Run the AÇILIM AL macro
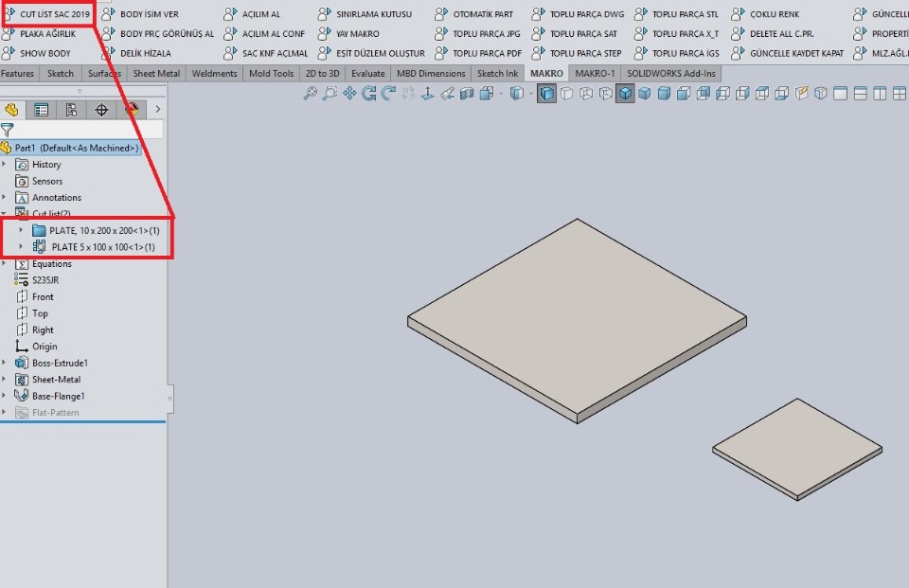The height and width of the screenshot is (588, 909). pyautogui.click(x=252, y=14)
